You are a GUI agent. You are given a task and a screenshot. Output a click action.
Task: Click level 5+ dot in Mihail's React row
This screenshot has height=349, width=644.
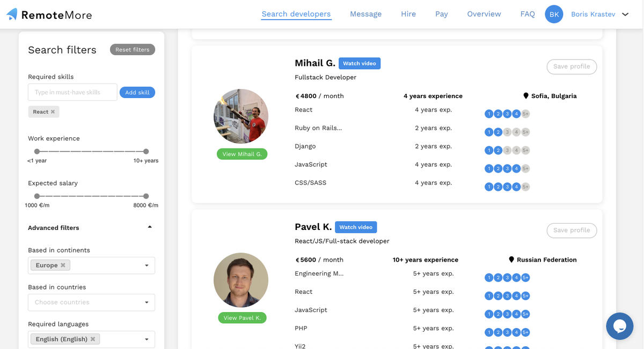point(525,114)
